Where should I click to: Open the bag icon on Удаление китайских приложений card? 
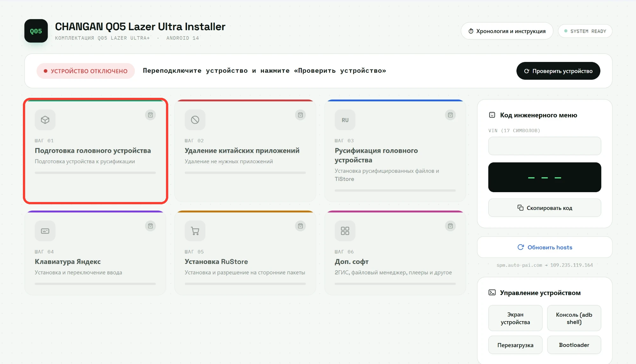pyautogui.click(x=301, y=115)
